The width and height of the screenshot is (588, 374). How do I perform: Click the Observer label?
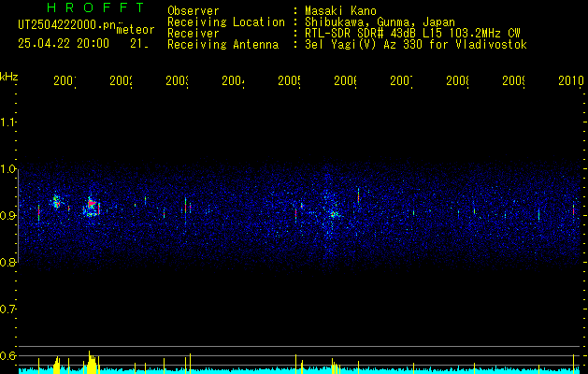pos(194,10)
